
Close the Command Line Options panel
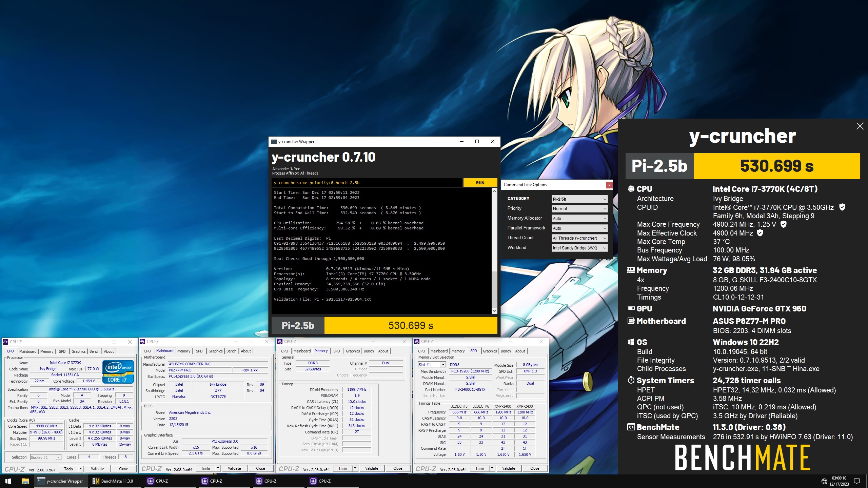609,185
